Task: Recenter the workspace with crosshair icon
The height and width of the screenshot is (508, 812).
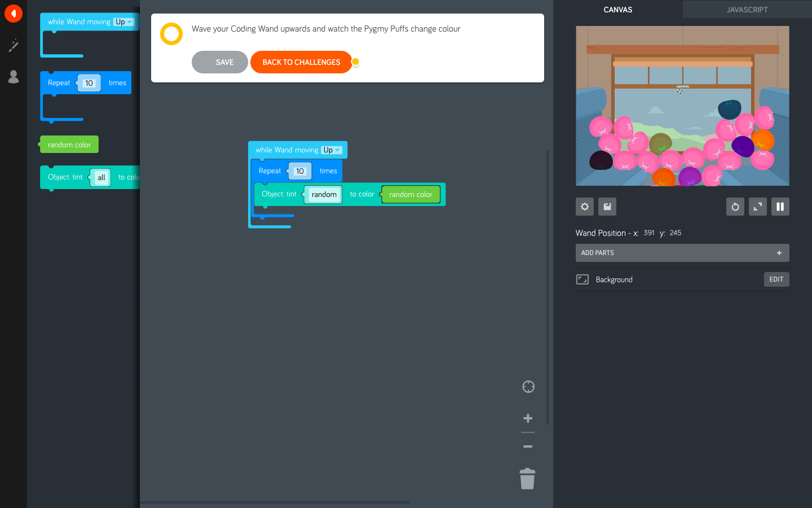Action: coord(528,387)
